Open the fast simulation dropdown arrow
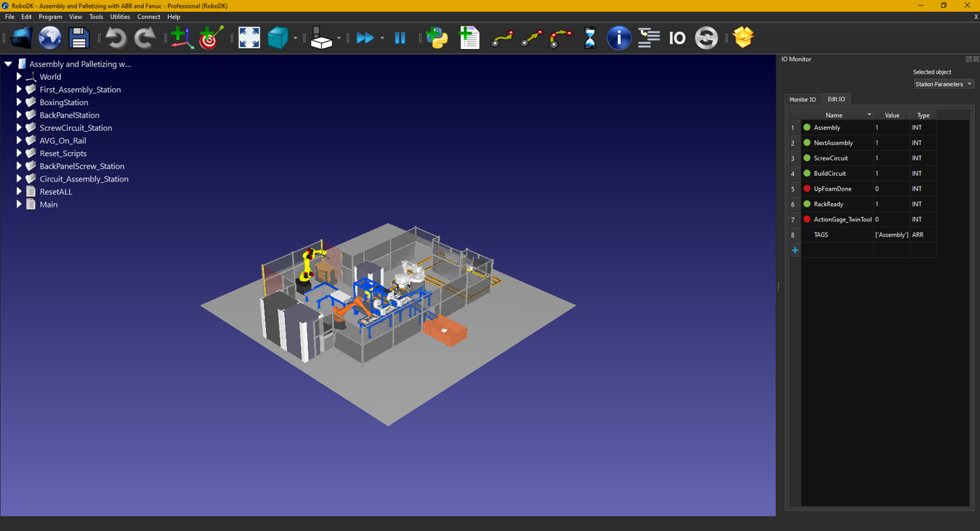980x531 pixels. pyautogui.click(x=382, y=39)
